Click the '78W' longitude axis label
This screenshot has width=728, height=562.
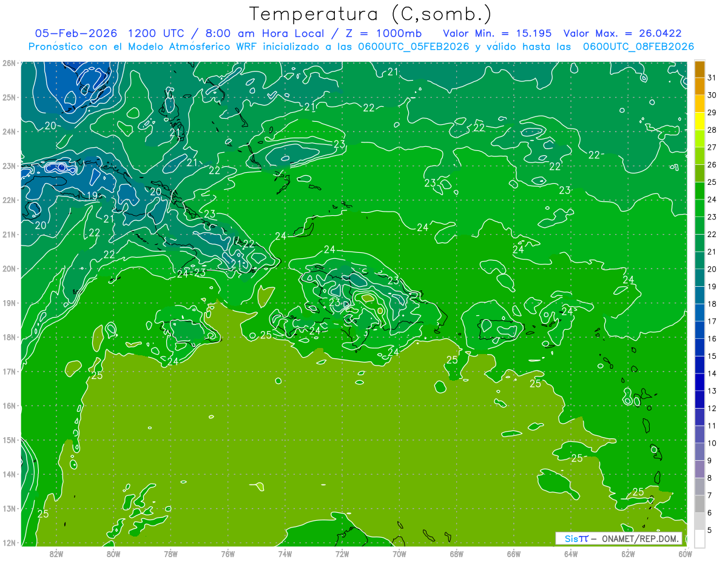pos(170,554)
